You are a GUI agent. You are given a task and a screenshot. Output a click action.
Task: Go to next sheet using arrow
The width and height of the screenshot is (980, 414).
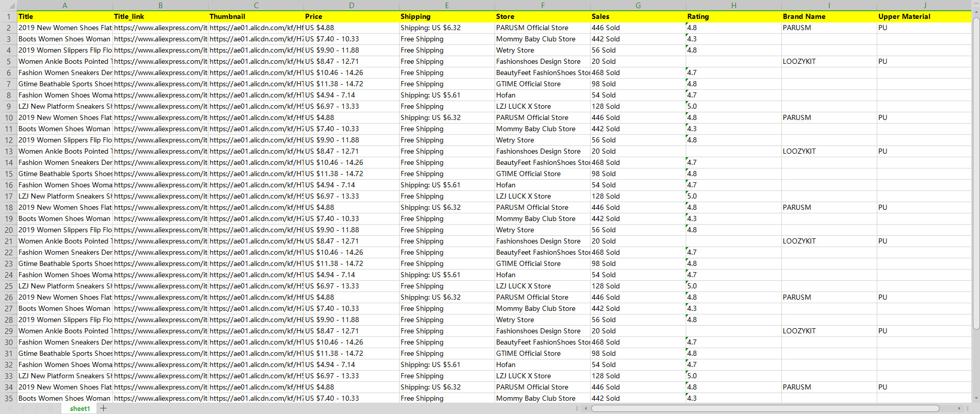[36, 408]
